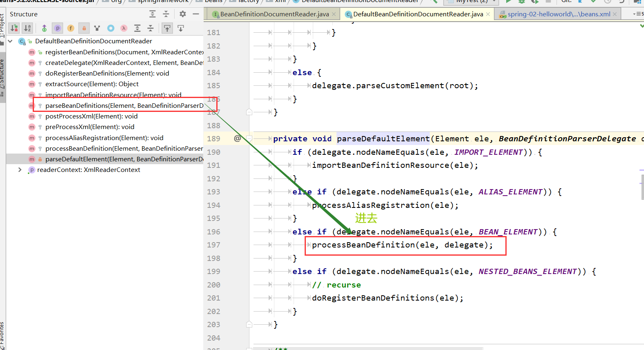Click method icon beside doRegisterBeanDefinitions
This screenshot has height=350, width=644.
[x=32, y=74]
